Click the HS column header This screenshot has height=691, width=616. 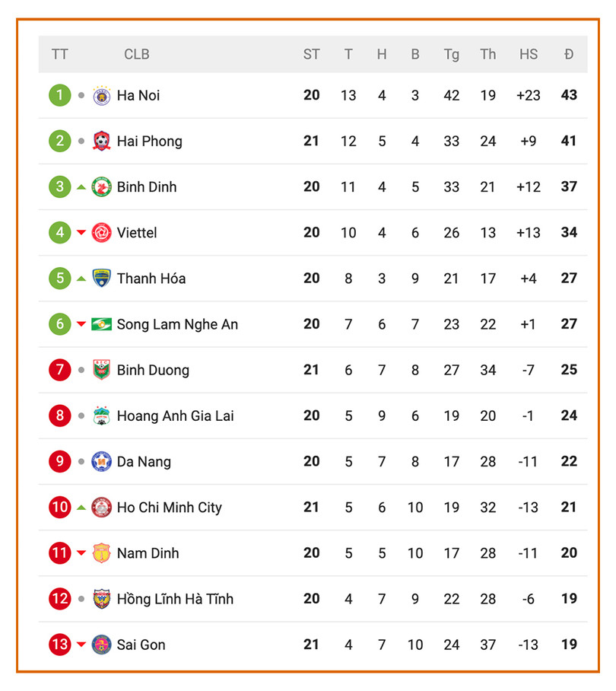point(529,54)
